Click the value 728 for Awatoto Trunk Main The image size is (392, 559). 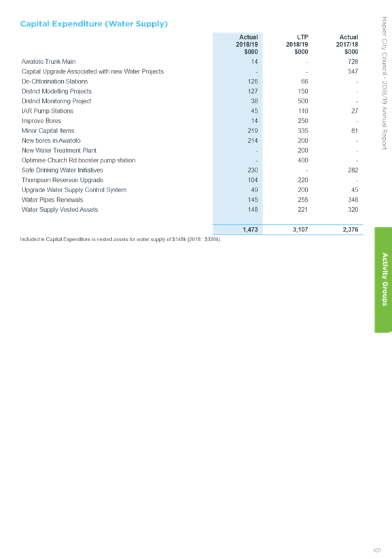353,62
